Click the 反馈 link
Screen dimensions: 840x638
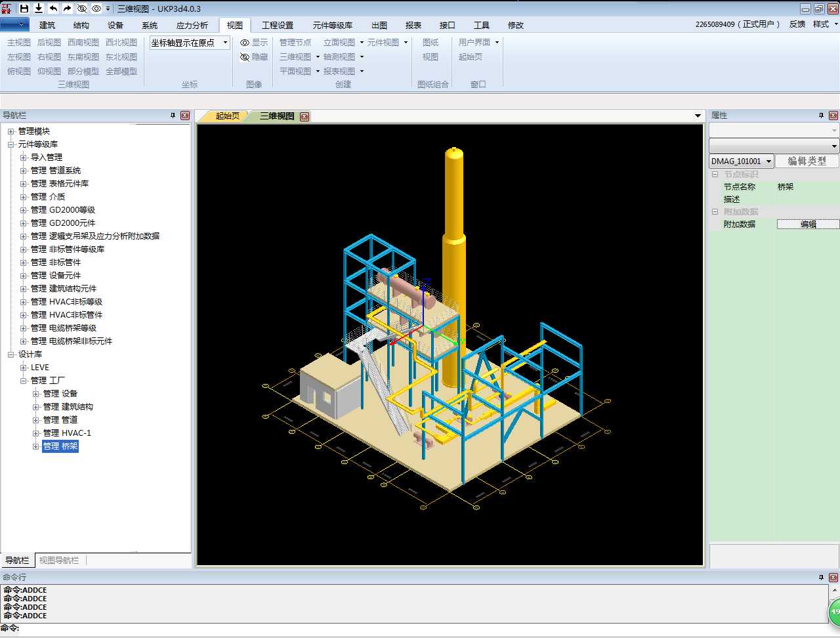[x=797, y=24]
